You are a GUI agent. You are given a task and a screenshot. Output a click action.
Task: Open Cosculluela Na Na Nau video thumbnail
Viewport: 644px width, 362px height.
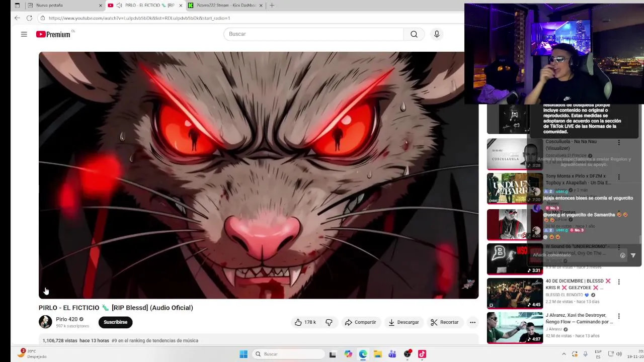tap(515, 154)
